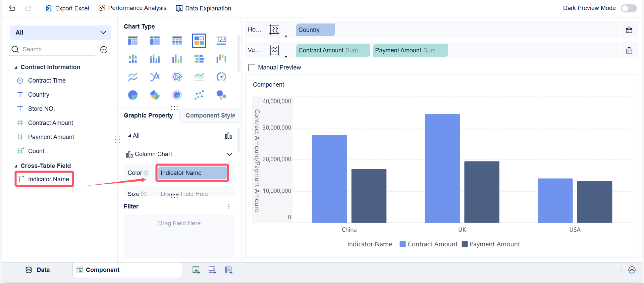Click the horizontal axis briefcase icon

[x=629, y=30]
